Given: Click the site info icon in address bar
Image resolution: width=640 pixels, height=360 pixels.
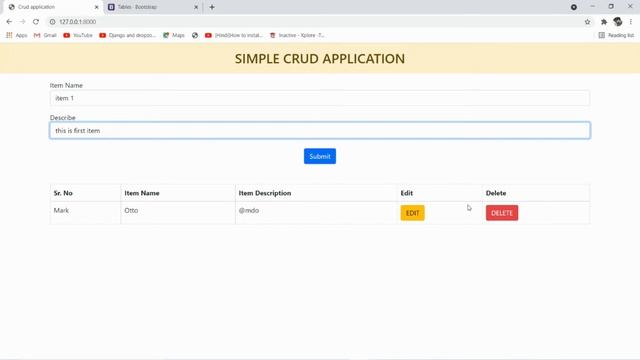Looking at the screenshot, I should click(52, 22).
